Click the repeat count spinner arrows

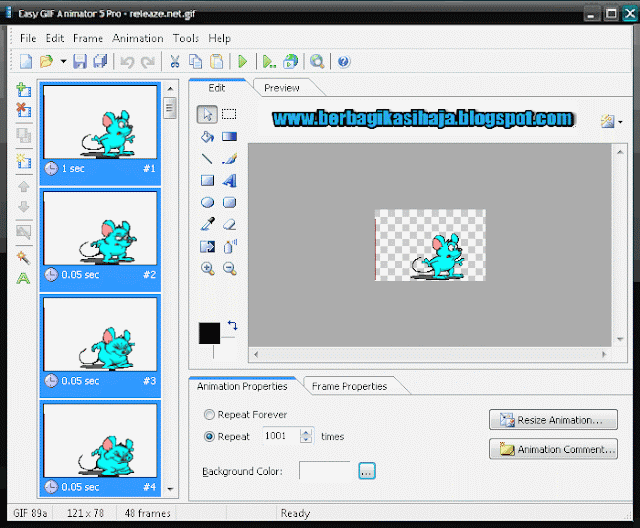pos(306,436)
